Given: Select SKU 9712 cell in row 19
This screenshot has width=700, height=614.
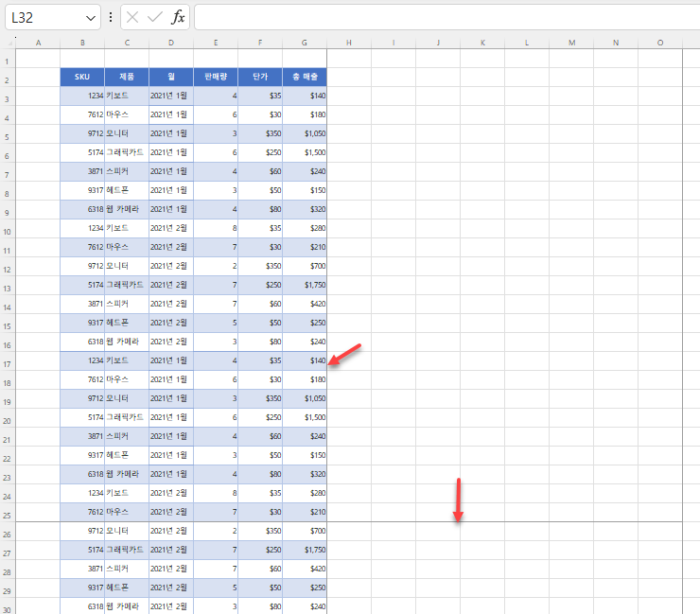Looking at the screenshot, I should tap(82, 398).
